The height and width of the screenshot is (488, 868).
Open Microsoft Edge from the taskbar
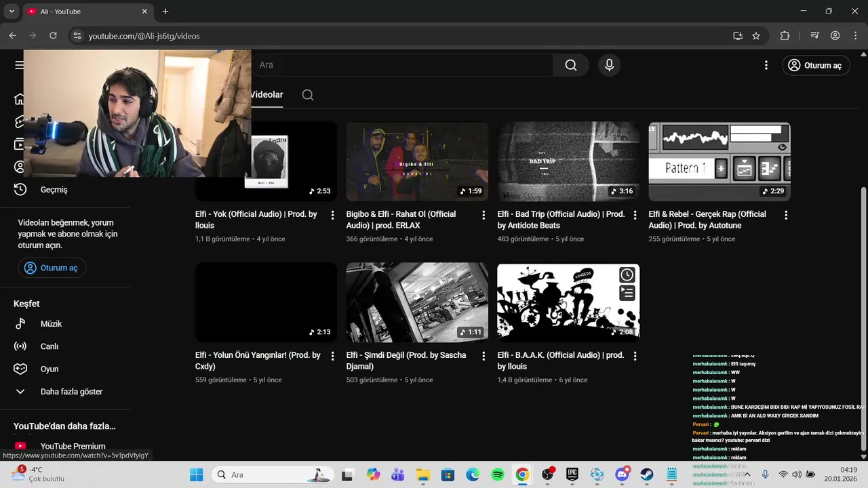click(x=473, y=475)
